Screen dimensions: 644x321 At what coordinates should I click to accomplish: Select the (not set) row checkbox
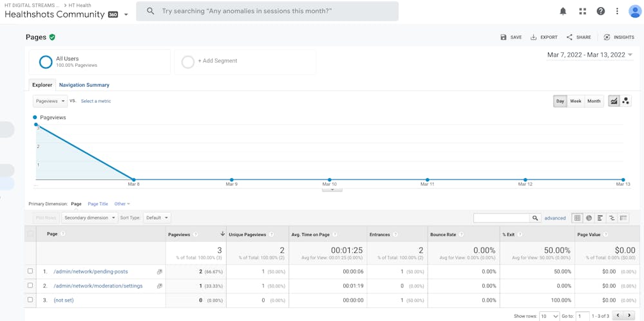click(30, 300)
